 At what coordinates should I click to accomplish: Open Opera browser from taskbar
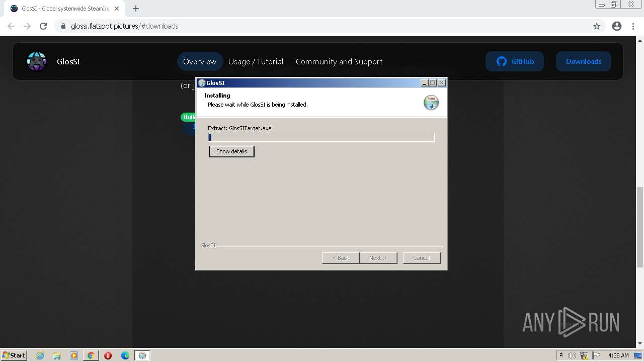point(108,355)
